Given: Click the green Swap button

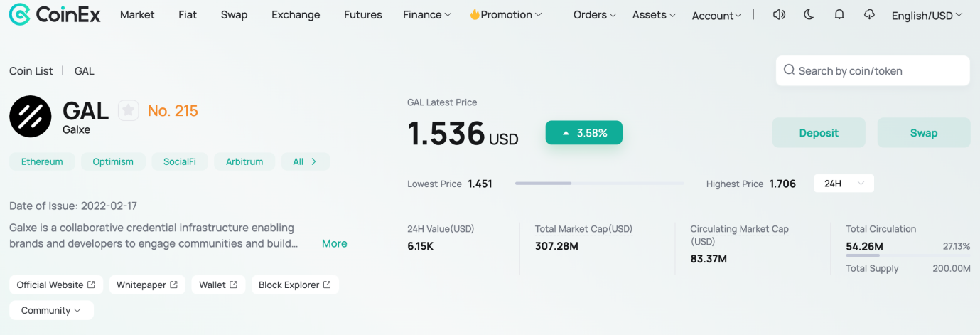Looking at the screenshot, I should click(x=924, y=133).
